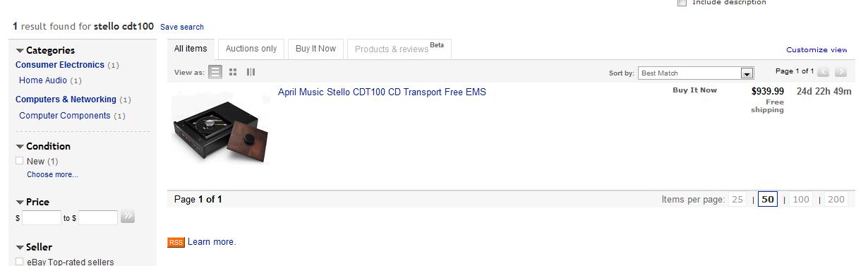Click the Save search link
This screenshot has height=266, width=868.
(182, 27)
